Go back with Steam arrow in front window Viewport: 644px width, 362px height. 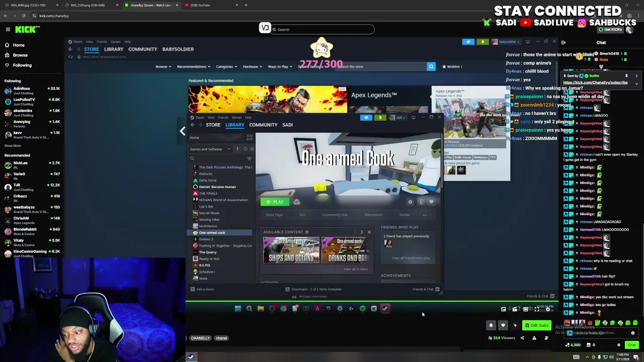click(192, 125)
